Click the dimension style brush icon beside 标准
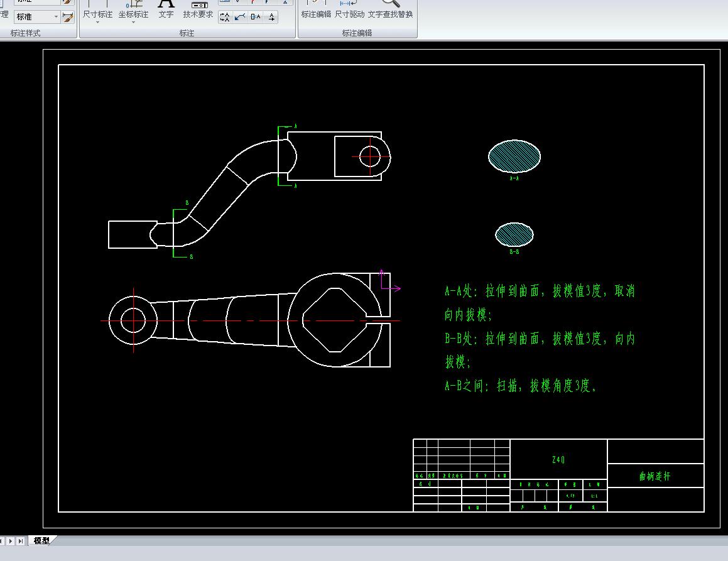The height and width of the screenshot is (561, 728). [x=68, y=17]
